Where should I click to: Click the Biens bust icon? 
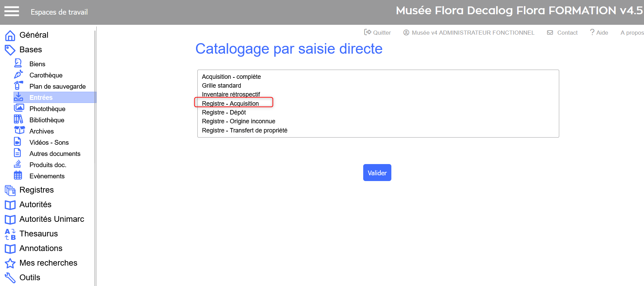click(x=18, y=64)
